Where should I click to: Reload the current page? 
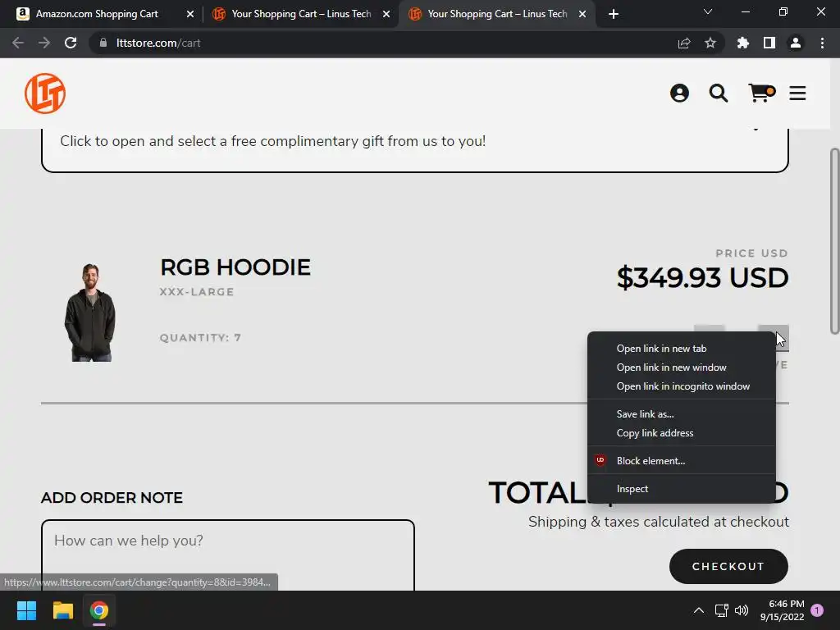click(71, 43)
